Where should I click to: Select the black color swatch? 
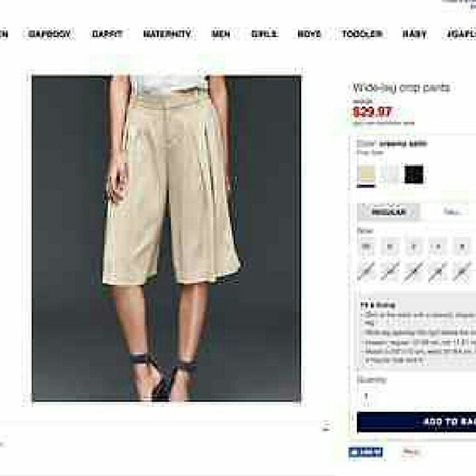coord(414,174)
